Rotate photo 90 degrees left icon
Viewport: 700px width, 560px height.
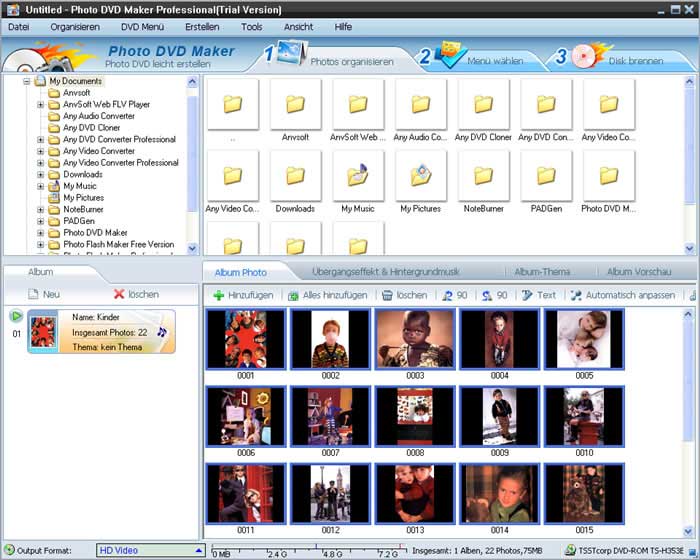[447, 295]
